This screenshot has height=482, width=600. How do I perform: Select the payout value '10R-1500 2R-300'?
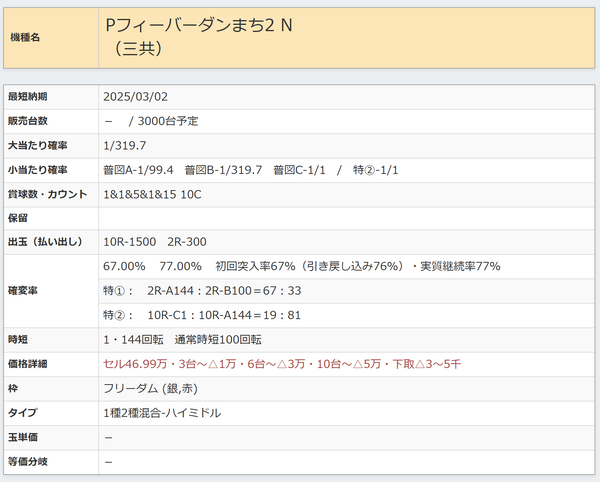(x=155, y=242)
